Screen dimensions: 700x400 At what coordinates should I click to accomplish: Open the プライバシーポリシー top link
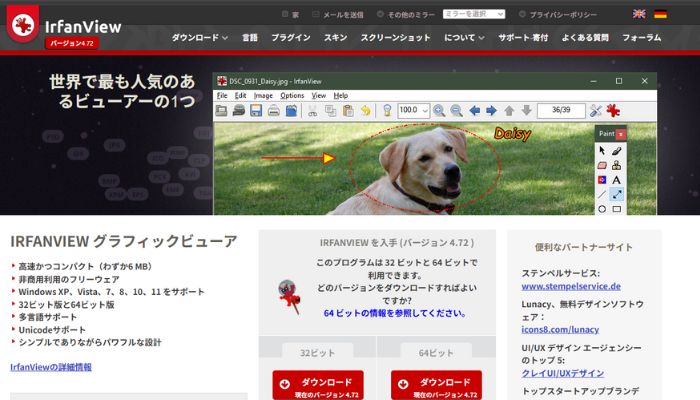click(x=563, y=15)
